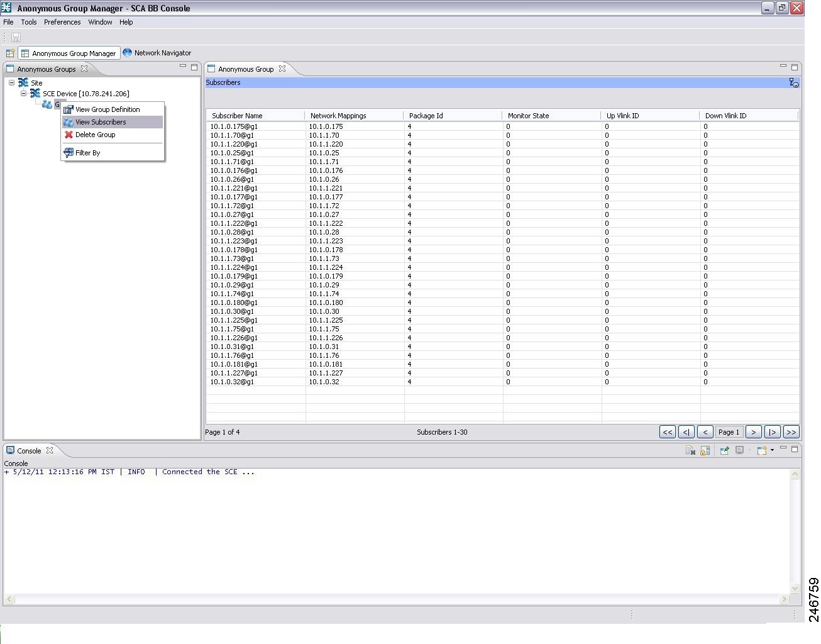This screenshot has height=644, width=821.
Task: Select Filter By from the context menu
Action: point(87,152)
